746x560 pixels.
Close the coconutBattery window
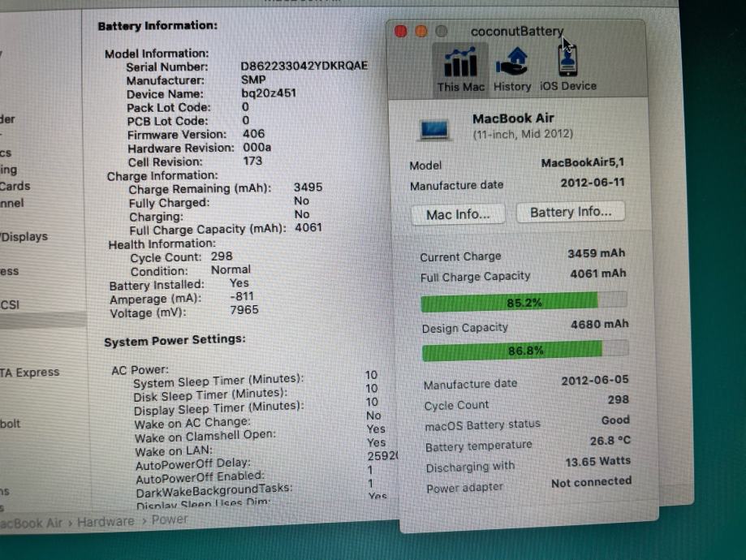click(x=400, y=32)
